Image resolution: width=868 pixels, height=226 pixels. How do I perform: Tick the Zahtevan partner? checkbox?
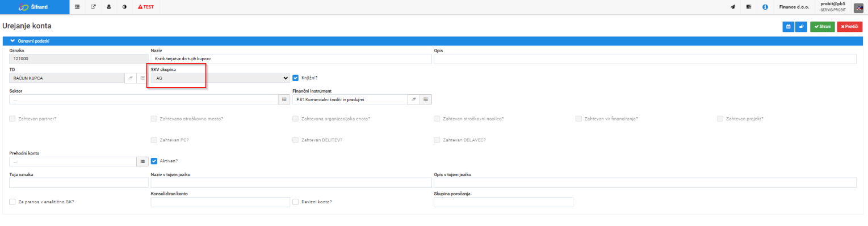coord(12,119)
